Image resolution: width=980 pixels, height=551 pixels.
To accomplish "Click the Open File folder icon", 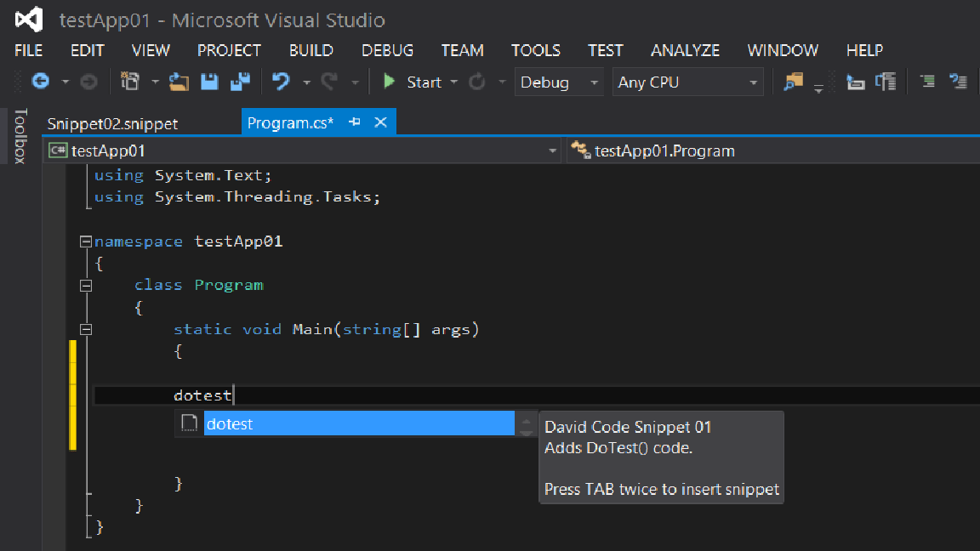I will [179, 82].
